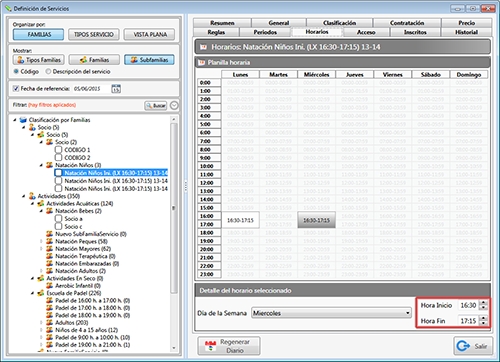Select Niños de 4 a 15 años (12)
Screen dimensions: 500x362
click(x=86, y=330)
